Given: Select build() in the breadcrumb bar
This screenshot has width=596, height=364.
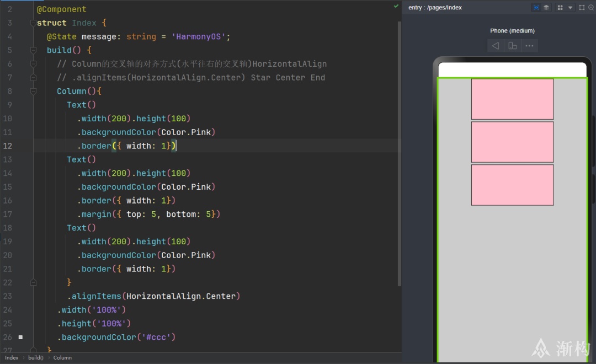Looking at the screenshot, I should (x=36, y=357).
